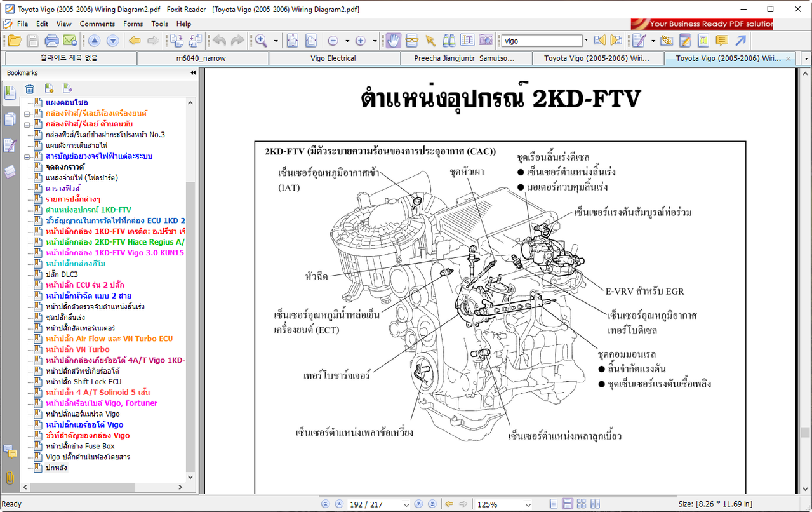Open Zoom In tool dropdown arrow
This screenshot has width=812, height=512.
point(276,41)
